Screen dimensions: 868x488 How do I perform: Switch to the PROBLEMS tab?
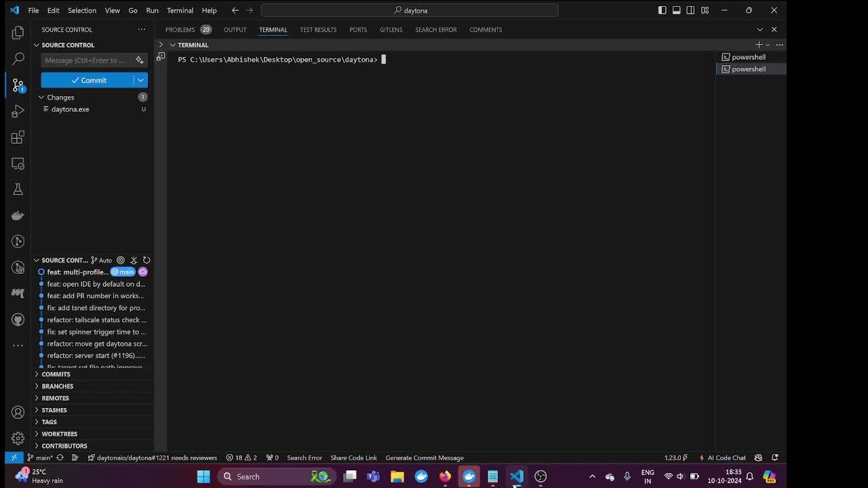(180, 29)
